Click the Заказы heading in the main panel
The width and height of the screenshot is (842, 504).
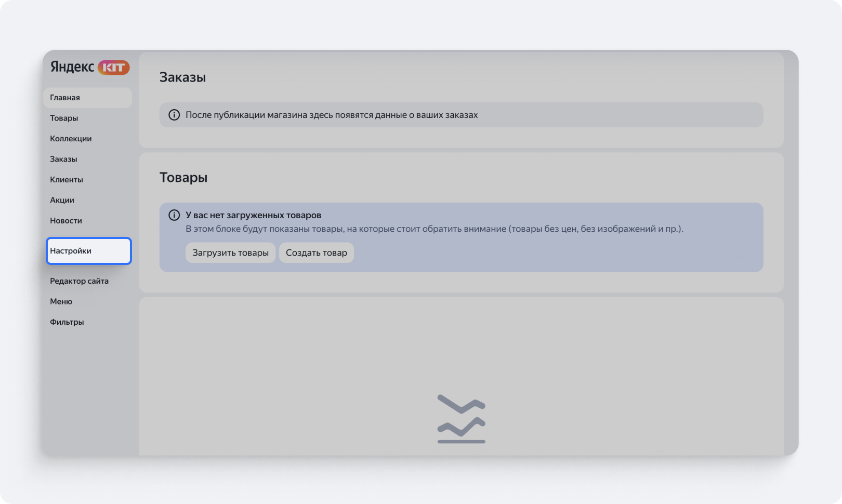(x=182, y=77)
